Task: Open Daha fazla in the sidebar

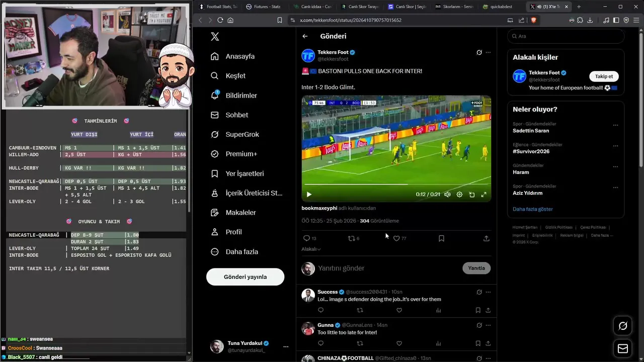Action: [234, 251]
